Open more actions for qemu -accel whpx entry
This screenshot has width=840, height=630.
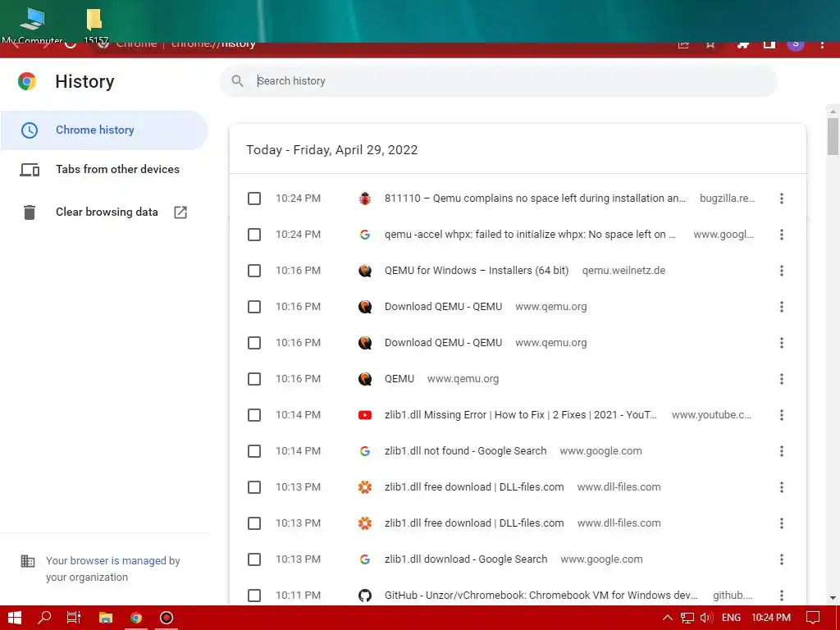click(782, 235)
